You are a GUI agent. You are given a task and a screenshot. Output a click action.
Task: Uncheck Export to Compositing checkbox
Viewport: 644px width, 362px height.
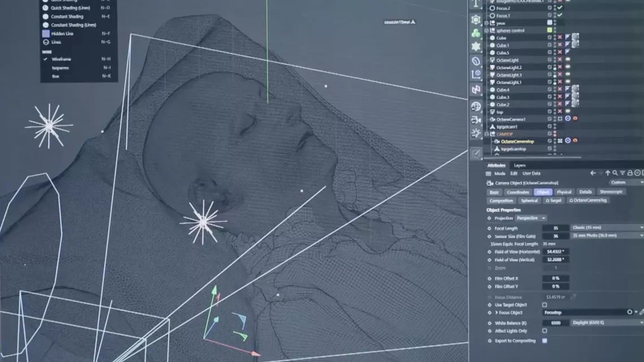(x=545, y=341)
